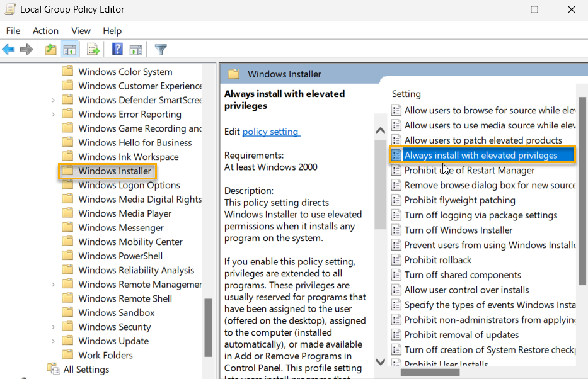Open the View menu
The width and height of the screenshot is (588, 379).
[80, 30]
